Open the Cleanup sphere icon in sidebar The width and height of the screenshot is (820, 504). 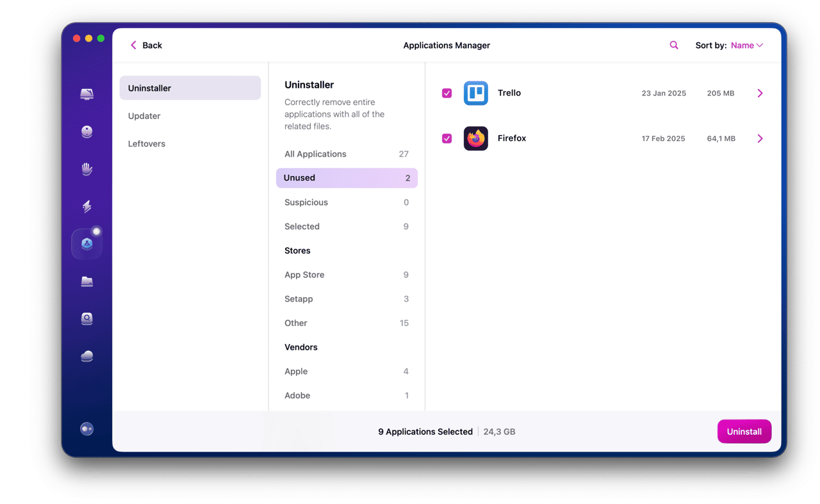pyautogui.click(x=87, y=131)
